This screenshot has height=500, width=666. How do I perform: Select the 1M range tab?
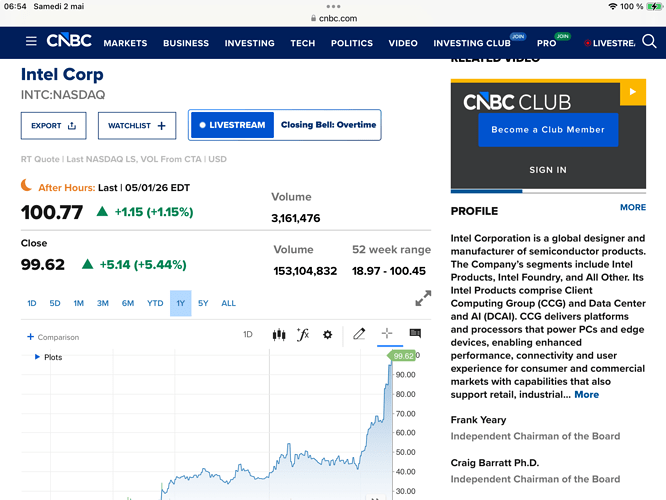click(x=79, y=303)
